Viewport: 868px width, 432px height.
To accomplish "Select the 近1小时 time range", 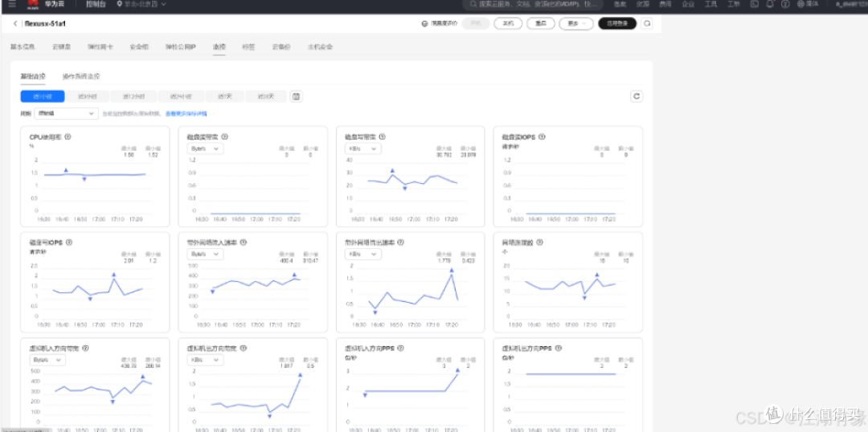I will click(43, 96).
